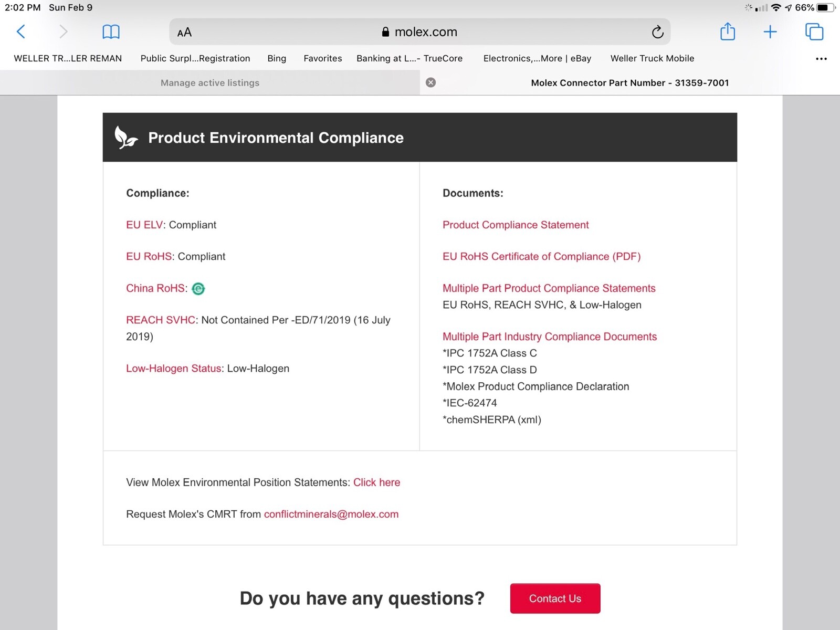Open Public Surpl...Registration bookmark

coord(195,58)
